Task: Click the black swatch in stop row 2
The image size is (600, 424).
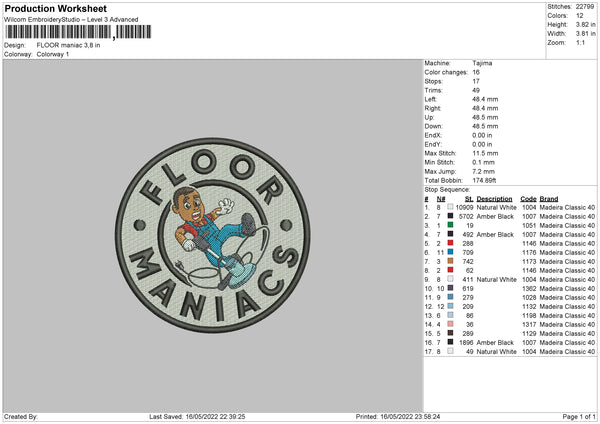Action: coord(450,216)
